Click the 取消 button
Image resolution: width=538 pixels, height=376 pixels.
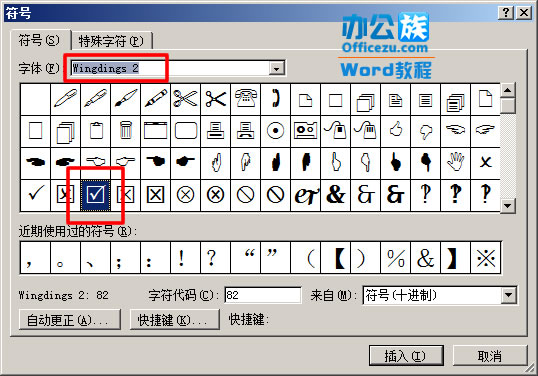(490, 356)
